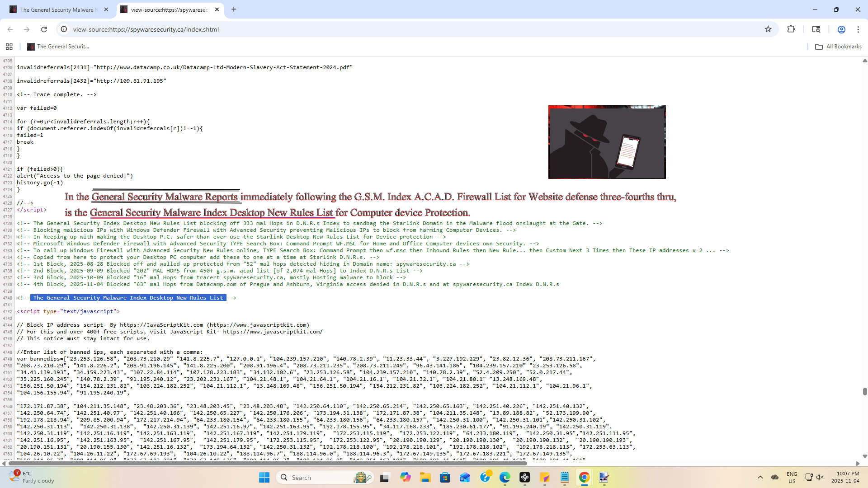This screenshot has width=868, height=488.
Task: Click the hacker thumbnail image
Action: tap(607, 142)
